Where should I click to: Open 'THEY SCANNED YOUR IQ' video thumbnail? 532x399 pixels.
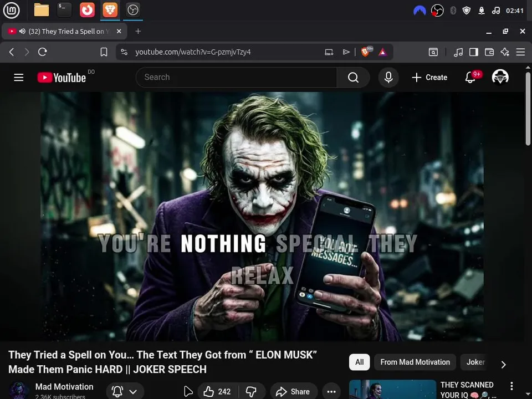tap(392, 390)
